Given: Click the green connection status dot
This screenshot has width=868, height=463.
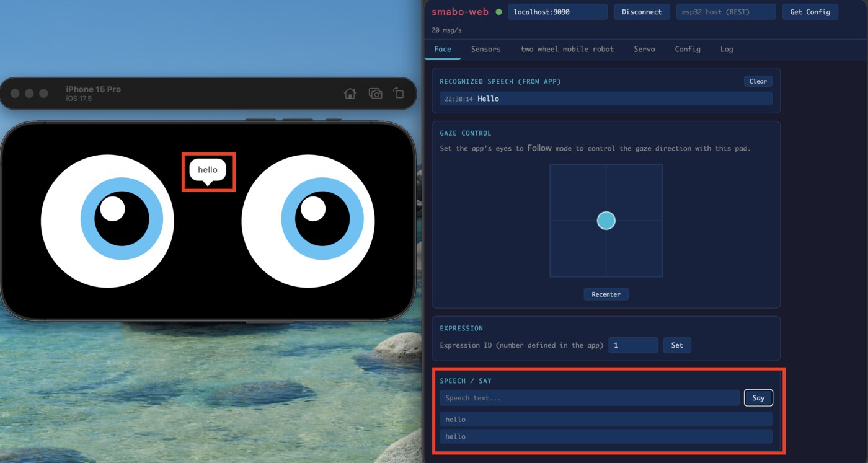Looking at the screenshot, I should 498,12.
